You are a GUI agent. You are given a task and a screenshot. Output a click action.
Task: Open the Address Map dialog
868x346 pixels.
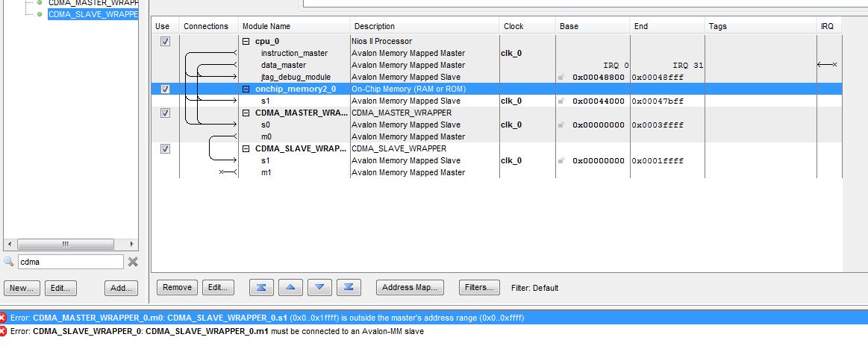point(410,287)
